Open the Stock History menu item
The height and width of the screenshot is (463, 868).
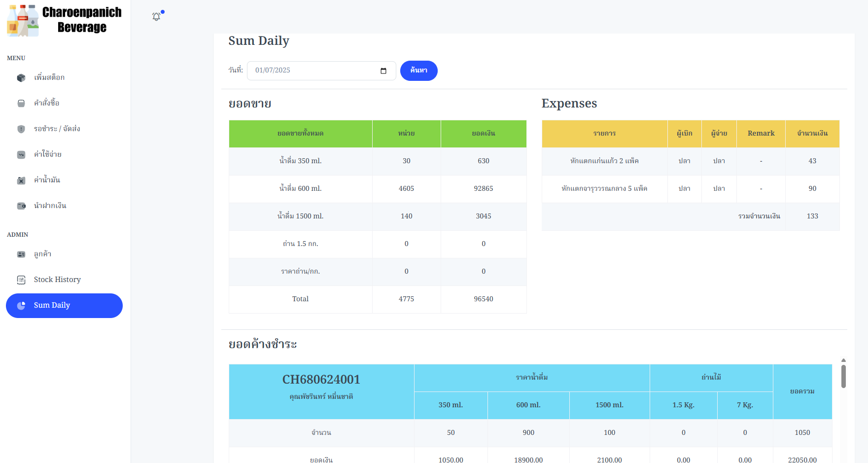(57, 280)
